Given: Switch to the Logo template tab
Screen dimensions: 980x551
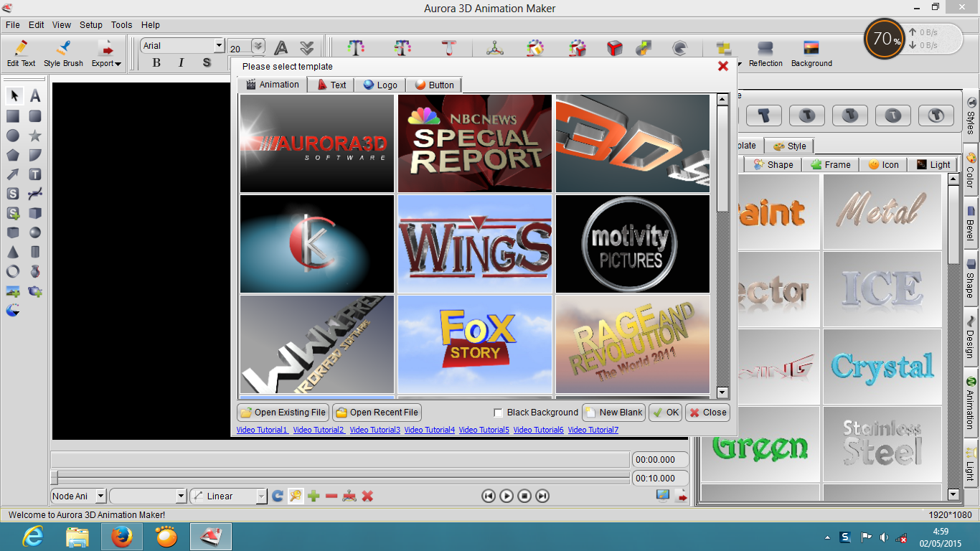Looking at the screenshot, I should (380, 85).
